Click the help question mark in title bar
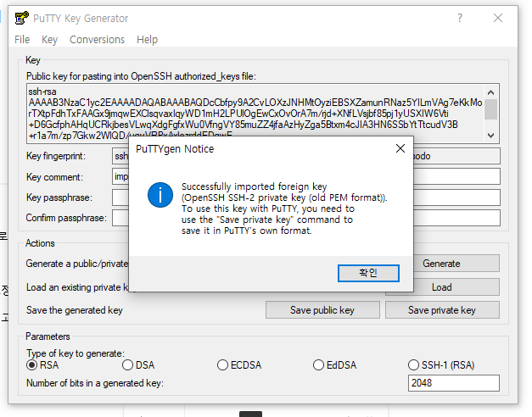The width and height of the screenshot is (532, 417). click(459, 18)
